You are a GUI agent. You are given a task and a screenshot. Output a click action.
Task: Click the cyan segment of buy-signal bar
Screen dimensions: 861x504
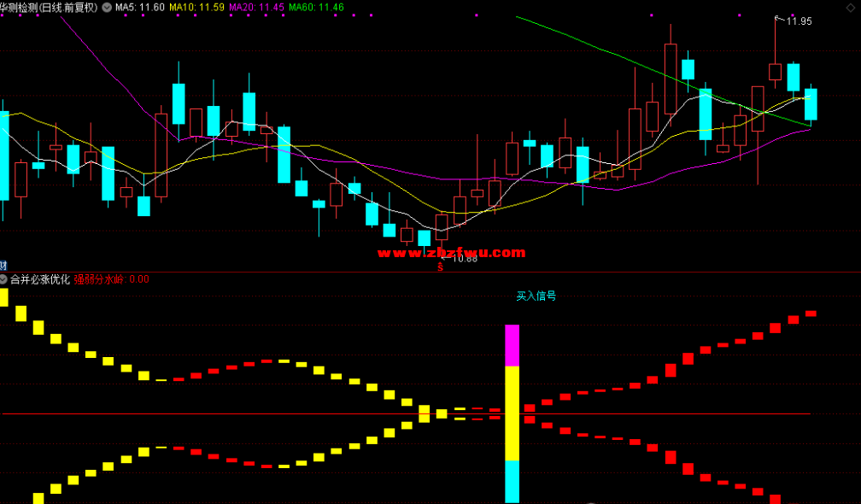pyautogui.click(x=512, y=482)
